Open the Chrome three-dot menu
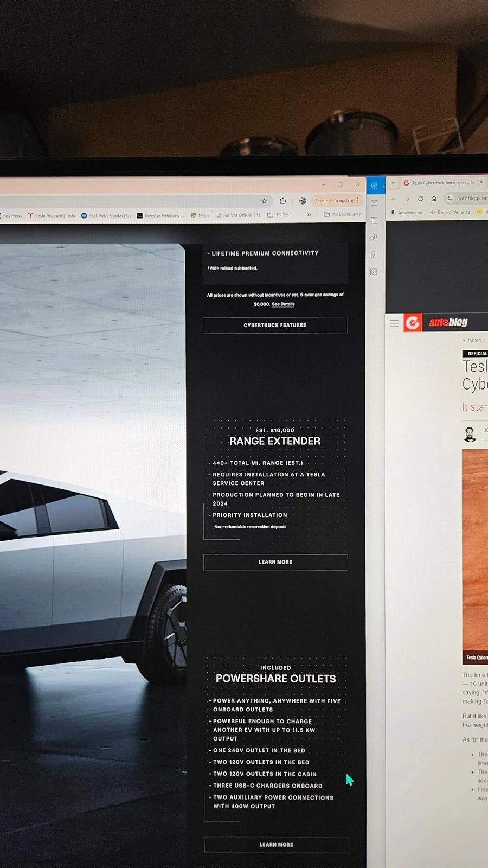 coord(358,201)
